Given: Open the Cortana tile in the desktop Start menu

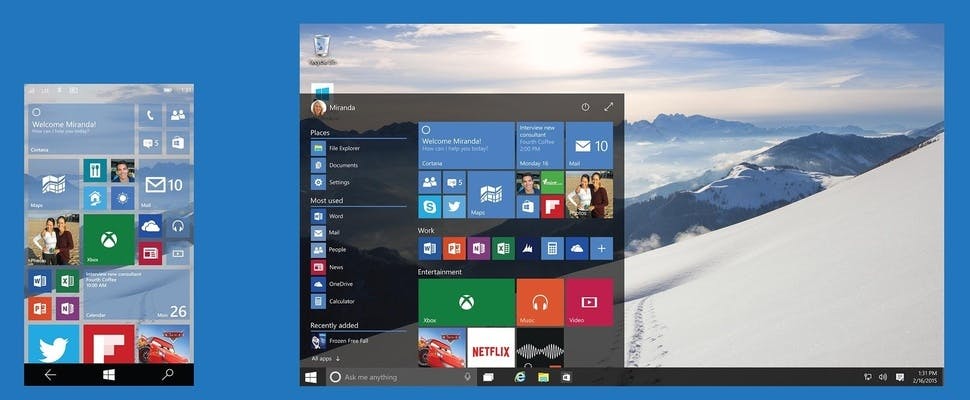Looking at the screenshot, I should (x=466, y=145).
